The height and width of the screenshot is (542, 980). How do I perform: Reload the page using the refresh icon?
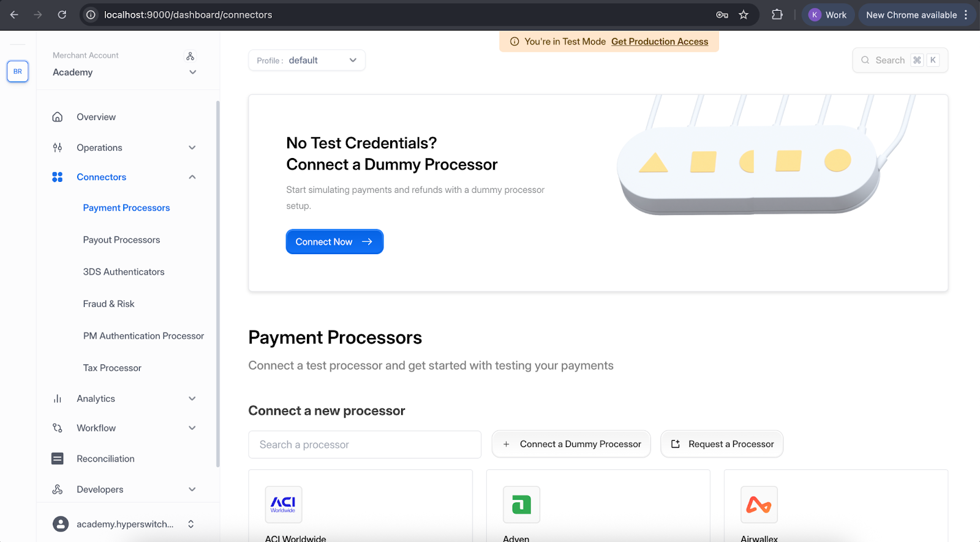62,15
